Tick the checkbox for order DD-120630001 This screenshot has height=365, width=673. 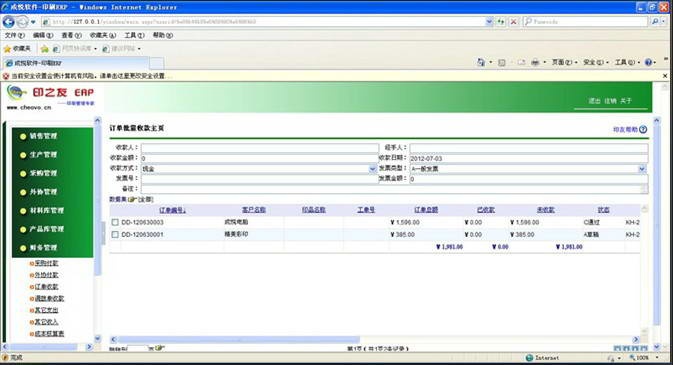point(115,234)
